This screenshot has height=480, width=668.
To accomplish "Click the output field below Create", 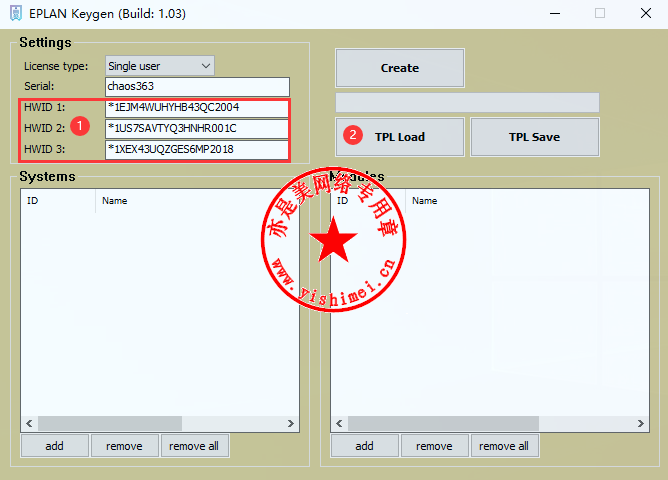I will 467,103.
